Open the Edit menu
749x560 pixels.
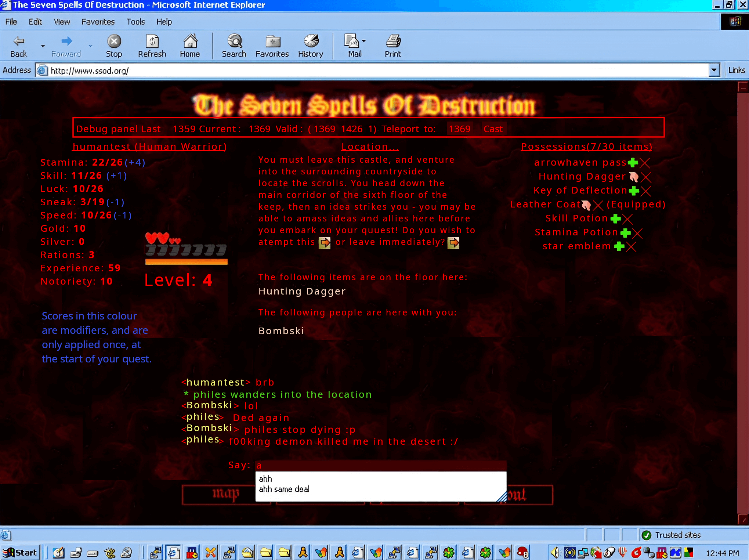[35, 22]
